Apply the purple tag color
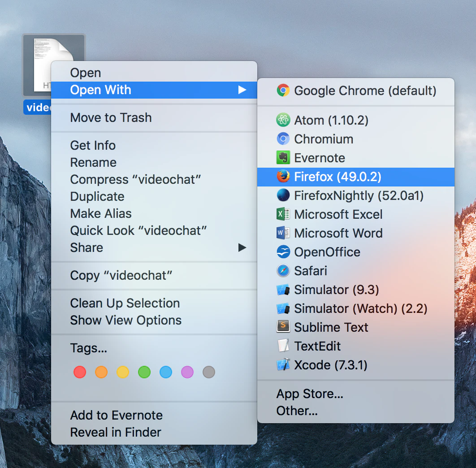 pyautogui.click(x=187, y=372)
